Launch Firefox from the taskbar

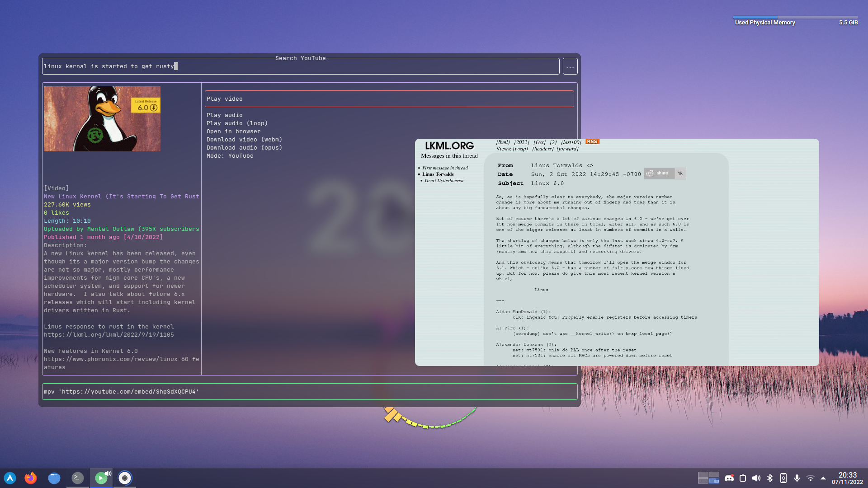tap(31, 478)
